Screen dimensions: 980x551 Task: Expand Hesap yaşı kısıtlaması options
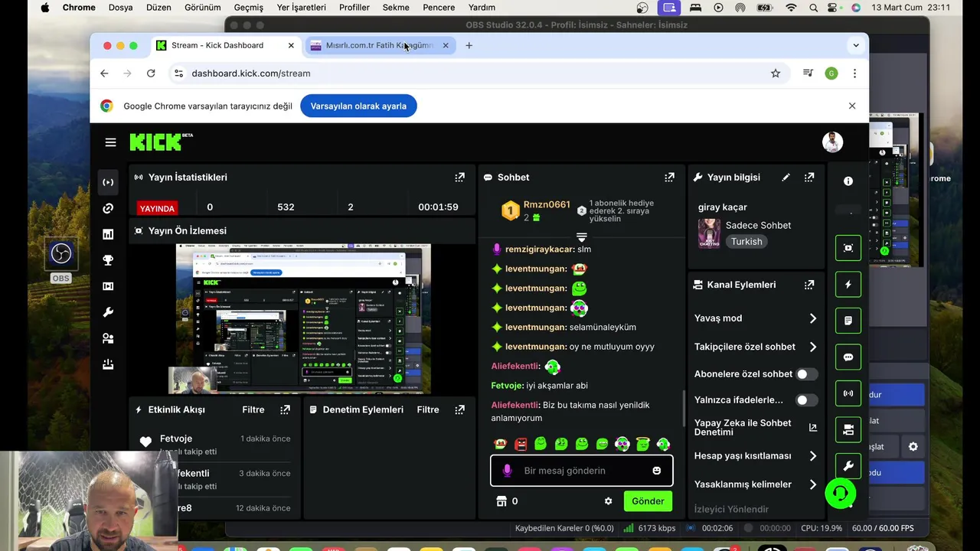(x=812, y=456)
